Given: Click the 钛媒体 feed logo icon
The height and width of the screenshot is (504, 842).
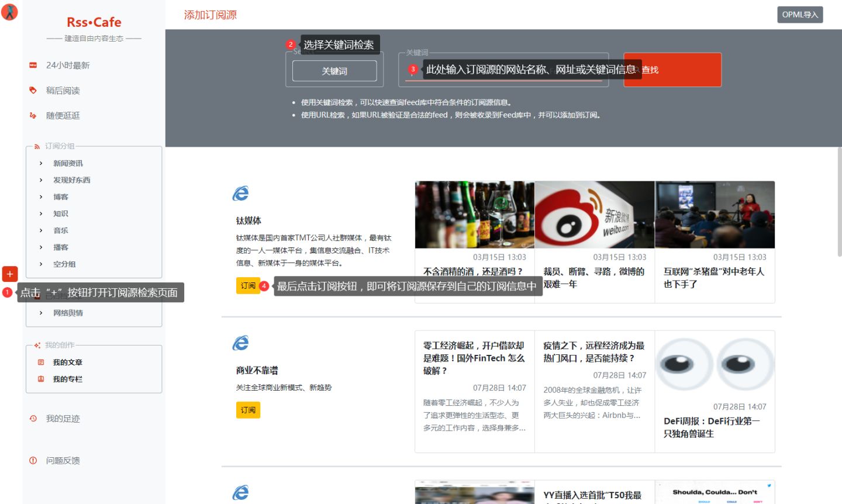Looking at the screenshot, I should tap(241, 194).
